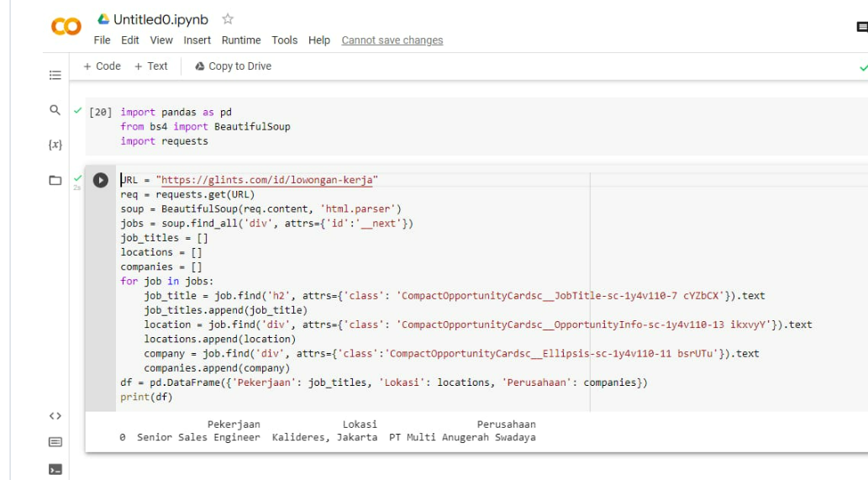The width and height of the screenshot is (868, 480).
Task: Run the cell with the URL scraping code
Action: [x=100, y=180]
